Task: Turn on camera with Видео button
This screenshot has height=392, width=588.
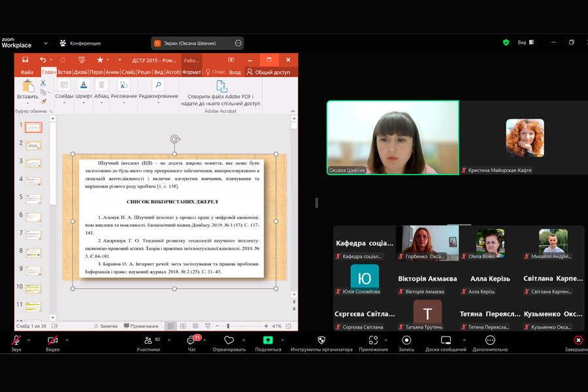Action: (52, 340)
